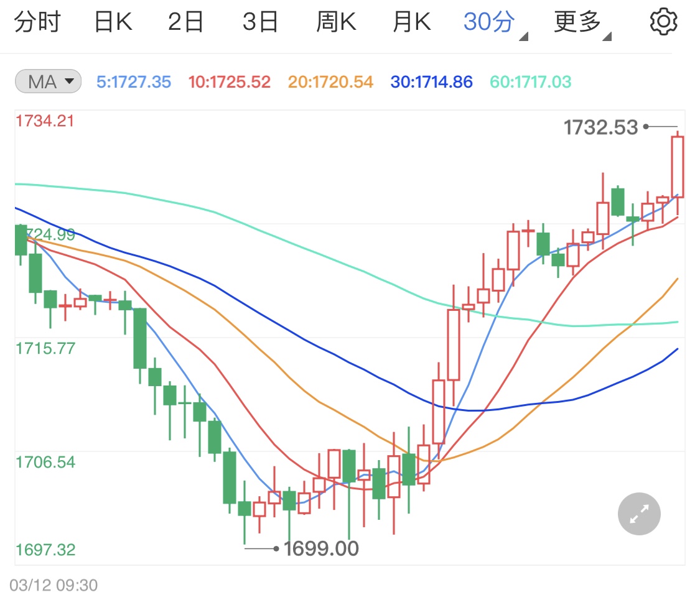Expand chart to fullscreen with arrows icon
The width and height of the screenshot is (700, 600).
pos(639,514)
